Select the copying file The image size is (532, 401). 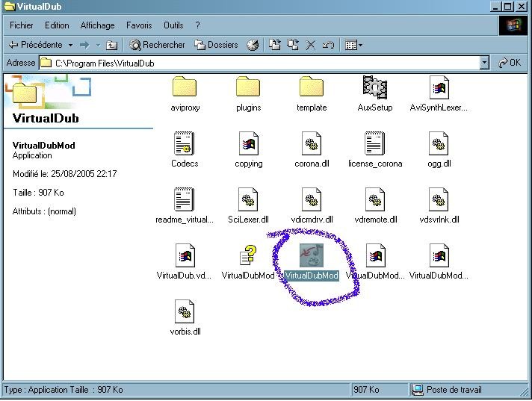(x=248, y=150)
